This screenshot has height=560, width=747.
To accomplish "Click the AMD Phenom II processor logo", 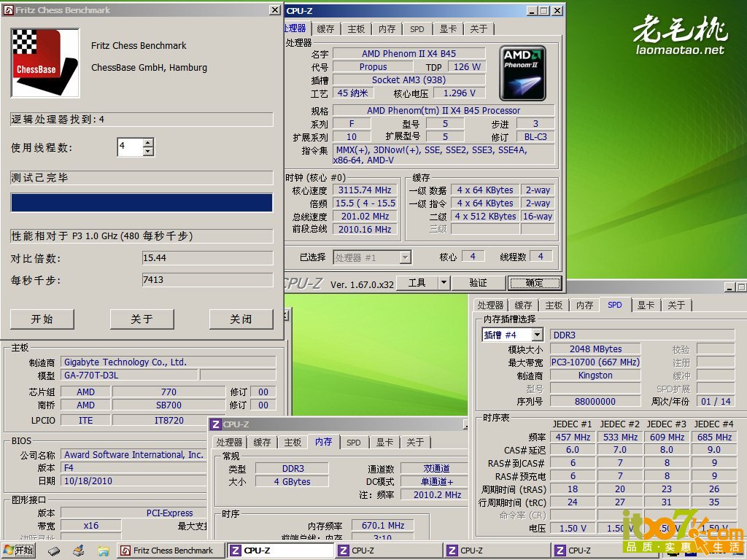I will tap(522, 73).
